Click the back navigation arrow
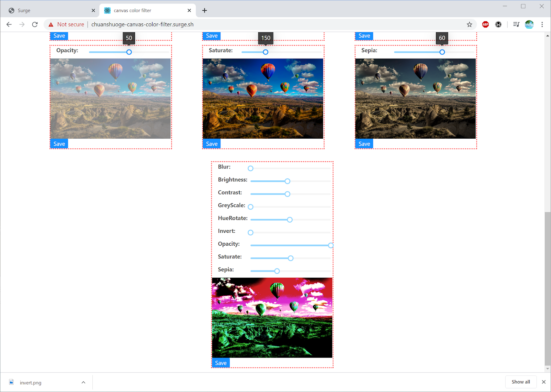The height and width of the screenshot is (392, 551). [9, 24]
